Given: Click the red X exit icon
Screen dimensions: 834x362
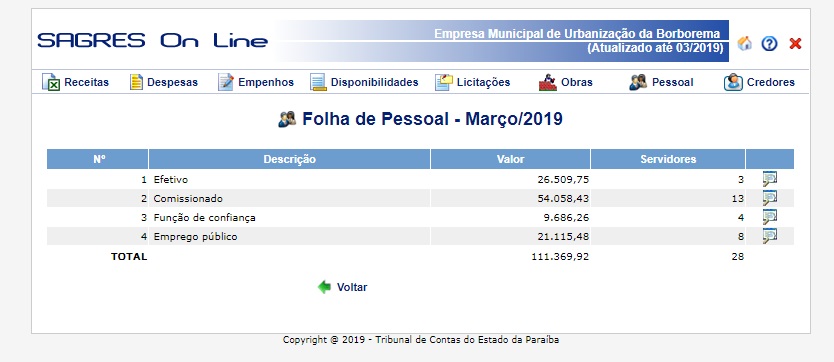Looking at the screenshot, I should coord(795,44).
